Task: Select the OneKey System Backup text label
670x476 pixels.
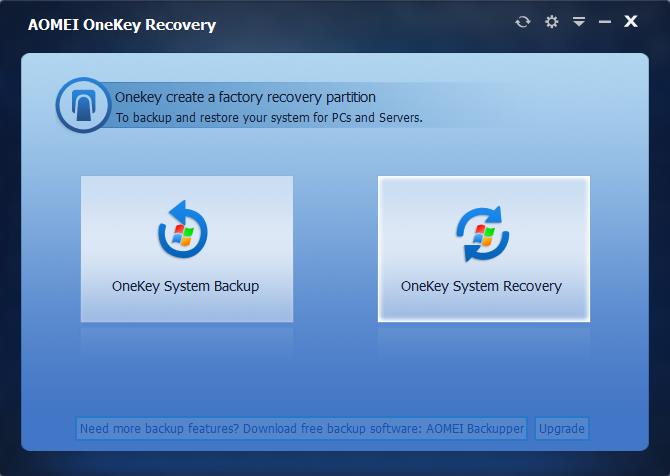Action: (x=186, y=286)
